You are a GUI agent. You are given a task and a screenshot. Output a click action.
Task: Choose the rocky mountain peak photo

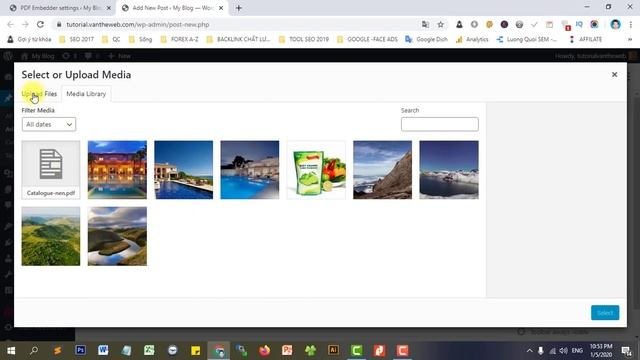click(x=382, y=170)
